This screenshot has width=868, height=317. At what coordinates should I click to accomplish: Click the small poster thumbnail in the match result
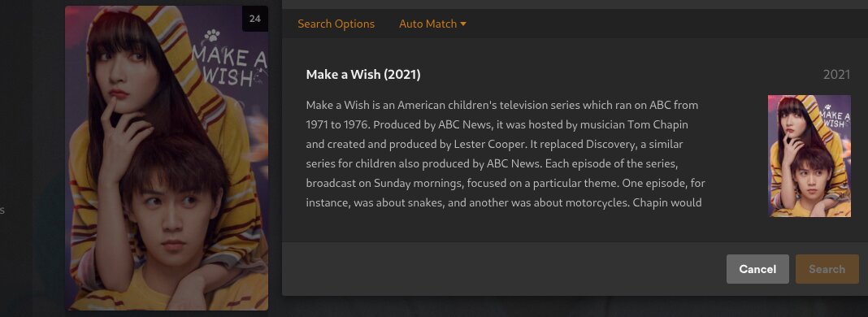tap(809, 155)
